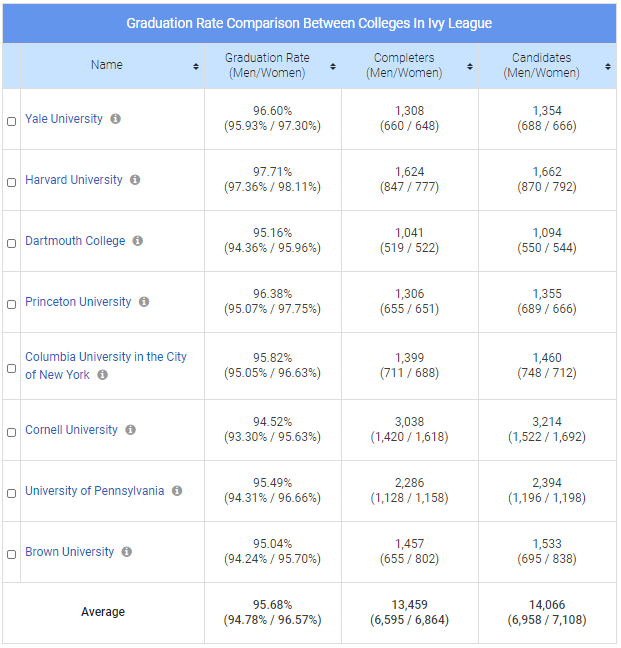Open Columbia University in the City link
621x648 pixels.
point(105,357)
